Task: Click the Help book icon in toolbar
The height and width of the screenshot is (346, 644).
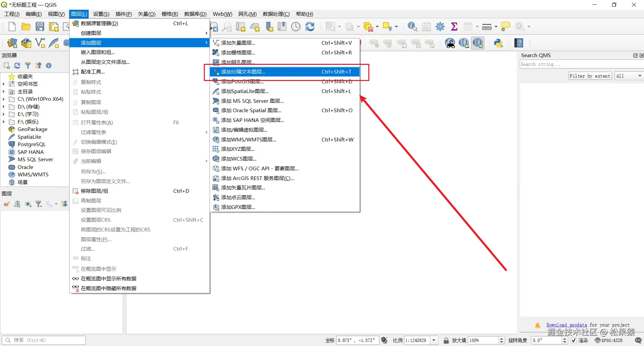Action: pyautogui.click(x=519, y=43)
